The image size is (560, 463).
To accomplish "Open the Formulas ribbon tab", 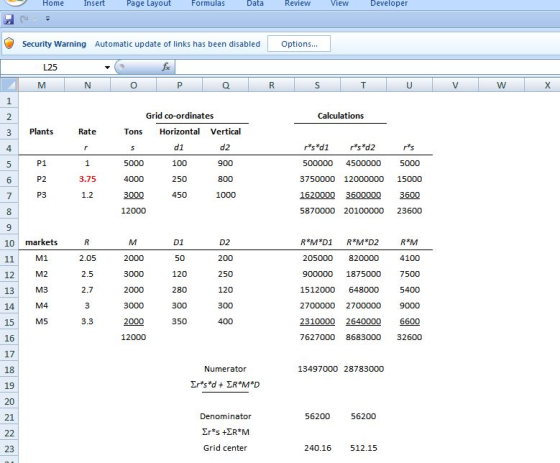I will pos(208,3).
